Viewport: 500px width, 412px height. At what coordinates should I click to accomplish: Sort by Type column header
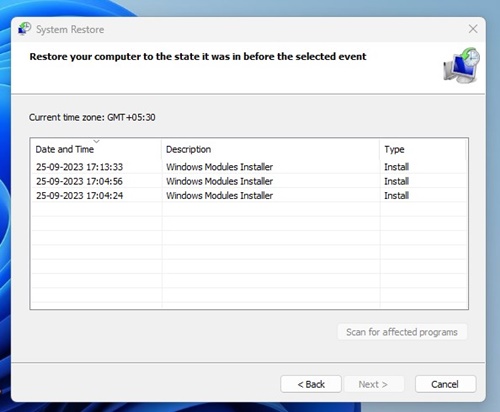(x=423, y=149)
